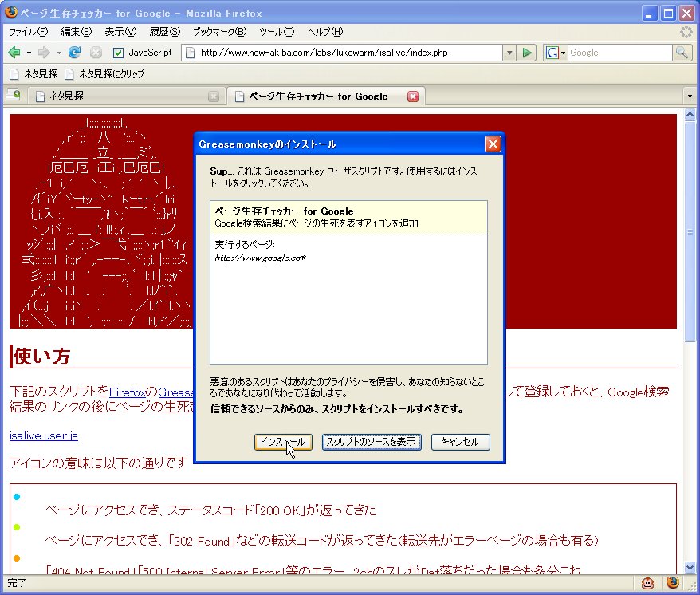This screenshot has height=595, width=700.
Task: Click the 302 Found description line
Action: (x=321, y=541)
